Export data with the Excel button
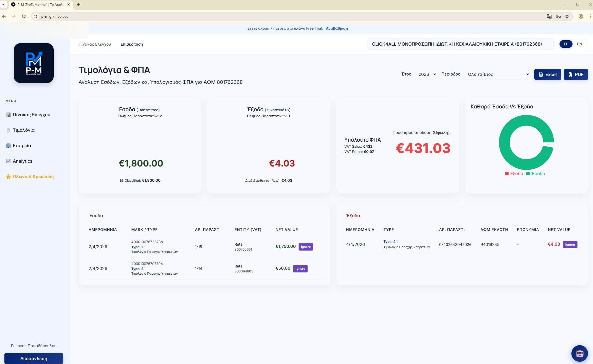The image size is (593, 364). (x=547, y=74)
